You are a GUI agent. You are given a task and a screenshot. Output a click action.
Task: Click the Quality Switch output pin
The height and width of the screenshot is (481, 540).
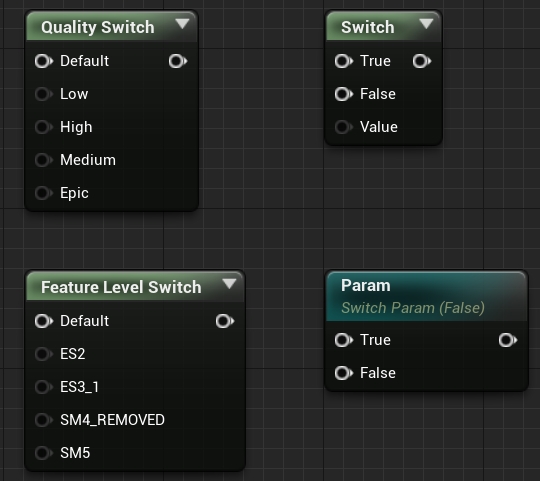tap(178, 61)
